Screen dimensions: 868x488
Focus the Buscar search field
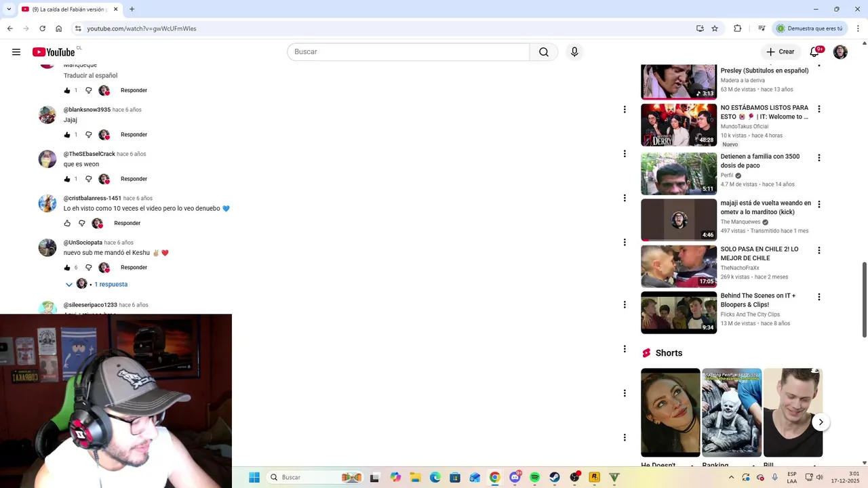pos(408,52)
